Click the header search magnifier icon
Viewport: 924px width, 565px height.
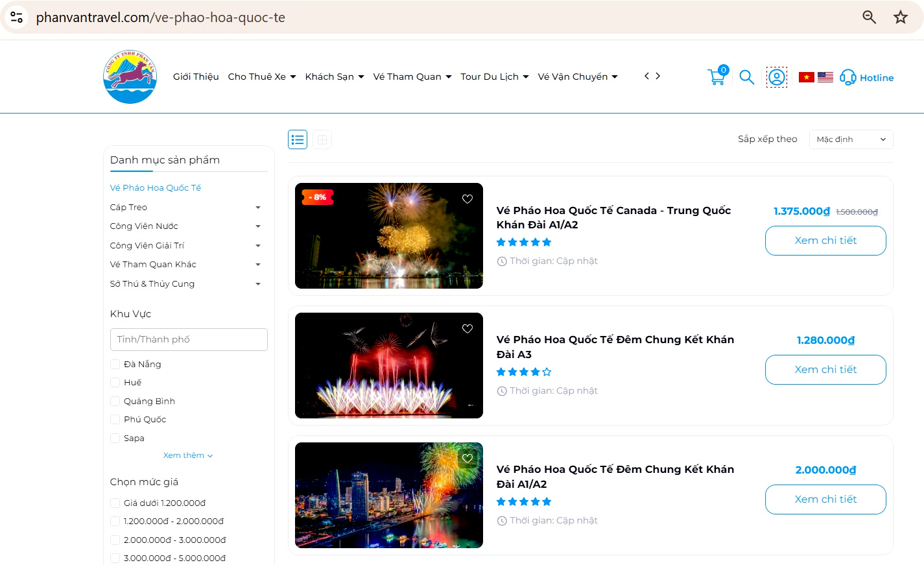pos(747,77)
